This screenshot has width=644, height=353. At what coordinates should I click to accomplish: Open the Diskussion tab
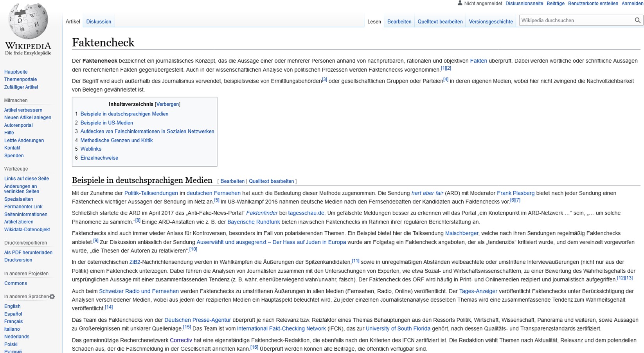coord(99,22)
